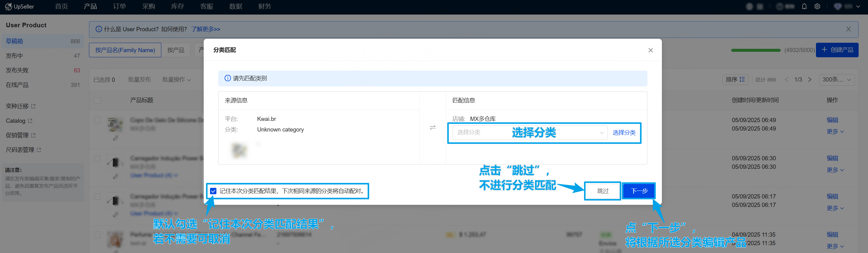Viewport: 868px width, 253px height.
Task: Open external link icon beside 促销管理
Action: pyautogui.click(x=33, y=135)
